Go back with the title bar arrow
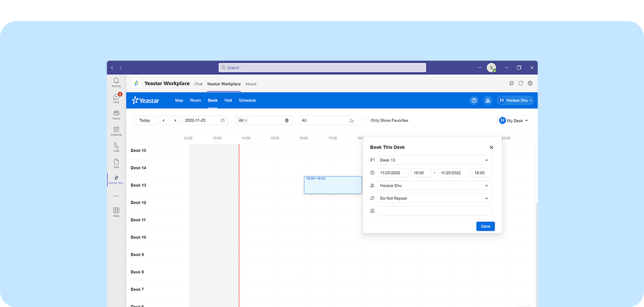The image size is (644, 307). coord(112,68)
